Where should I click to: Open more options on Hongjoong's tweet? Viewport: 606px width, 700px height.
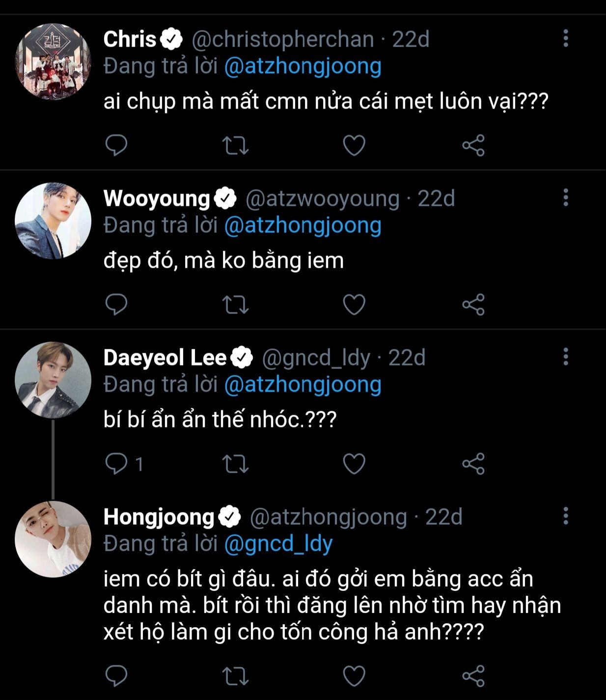pyautogui.click(x=566, y=516)
